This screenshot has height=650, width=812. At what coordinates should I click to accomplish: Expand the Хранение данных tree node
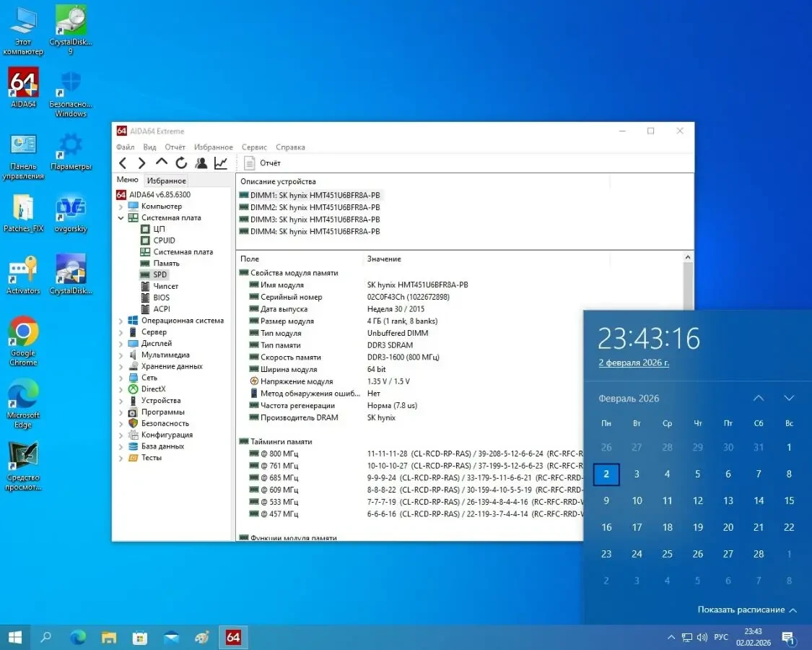121,366
